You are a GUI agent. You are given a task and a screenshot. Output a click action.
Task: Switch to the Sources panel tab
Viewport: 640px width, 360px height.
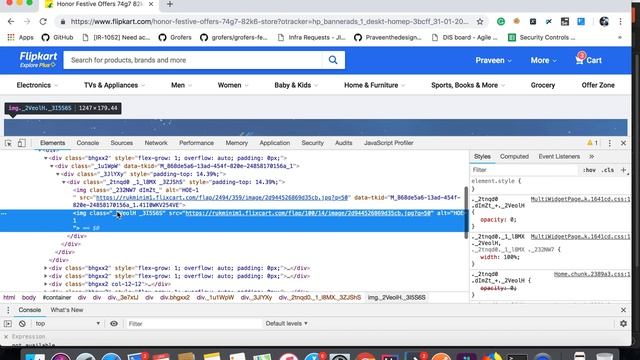122,143
